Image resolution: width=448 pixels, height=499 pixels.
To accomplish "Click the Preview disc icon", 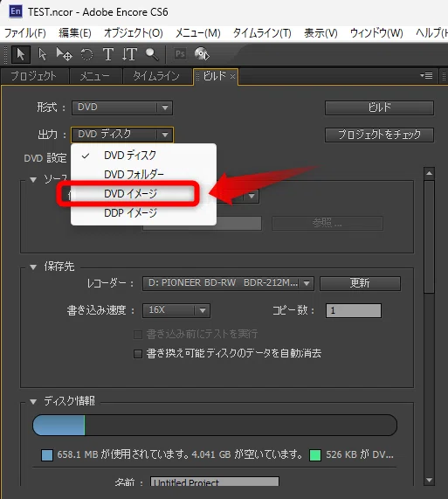I will click(202, 54).
